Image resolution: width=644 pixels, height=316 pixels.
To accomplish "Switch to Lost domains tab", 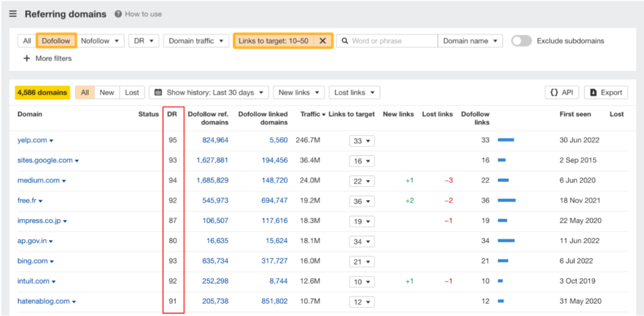I will [132, 93].
